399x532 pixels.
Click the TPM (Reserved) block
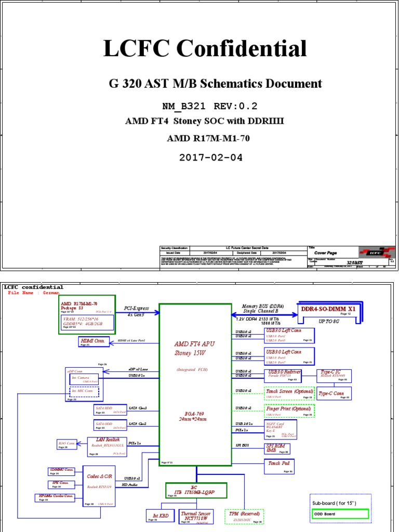click(244, 516)
